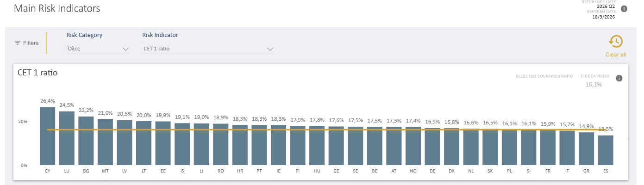The image size is (644, 185).
Task: Click the PL axis label
Action: 509,171
